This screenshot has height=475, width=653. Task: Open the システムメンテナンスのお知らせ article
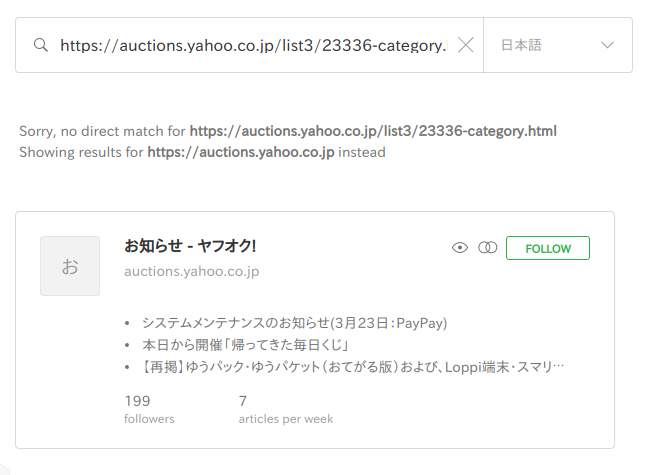[294, 323]
